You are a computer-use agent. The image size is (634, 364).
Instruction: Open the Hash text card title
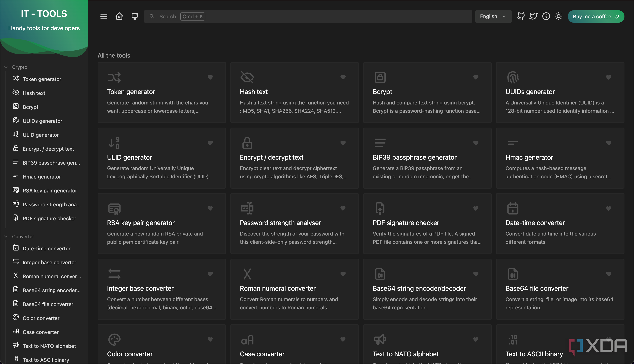point(254,92)
